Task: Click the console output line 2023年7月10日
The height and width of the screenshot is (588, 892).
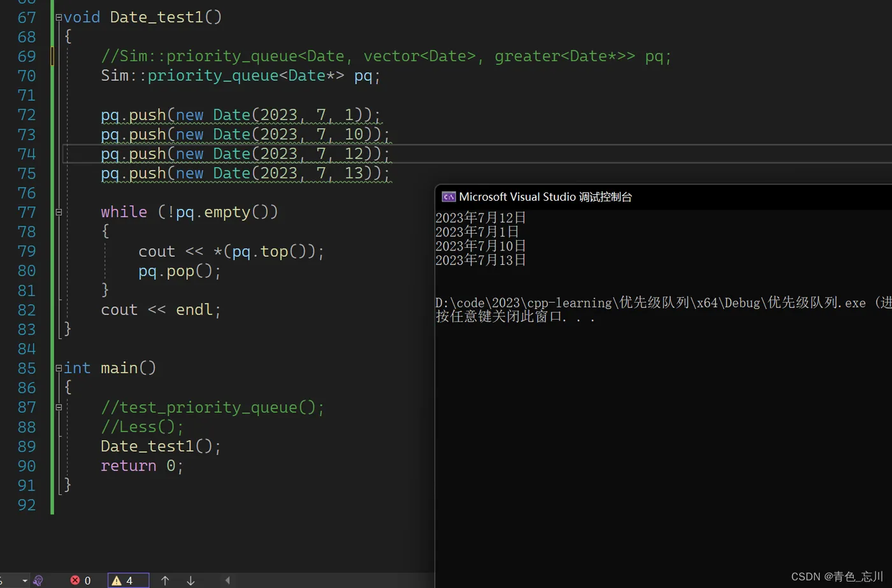Action: (480, 246)
